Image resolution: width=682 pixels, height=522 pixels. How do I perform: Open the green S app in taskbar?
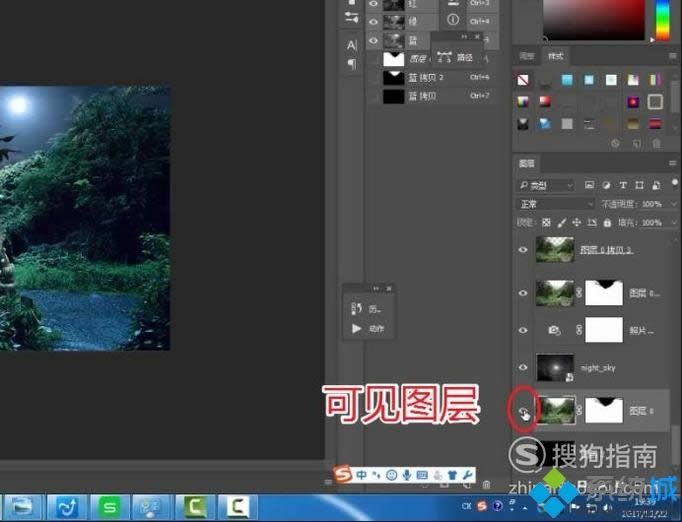click(109, 507)
